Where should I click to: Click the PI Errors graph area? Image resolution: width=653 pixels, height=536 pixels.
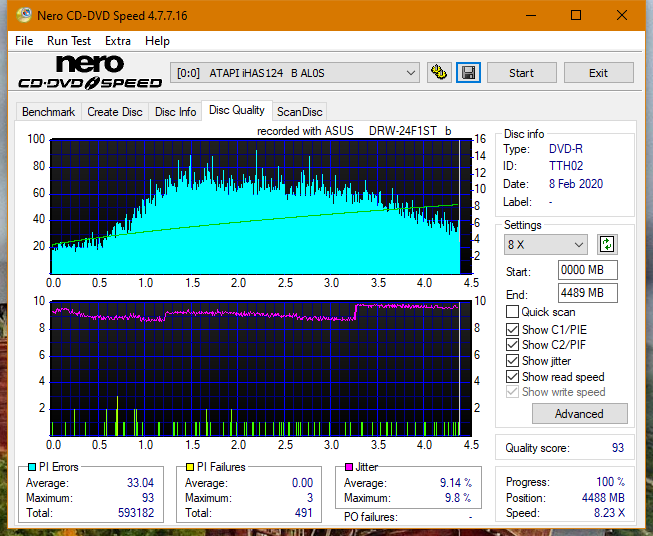point(261,207)
